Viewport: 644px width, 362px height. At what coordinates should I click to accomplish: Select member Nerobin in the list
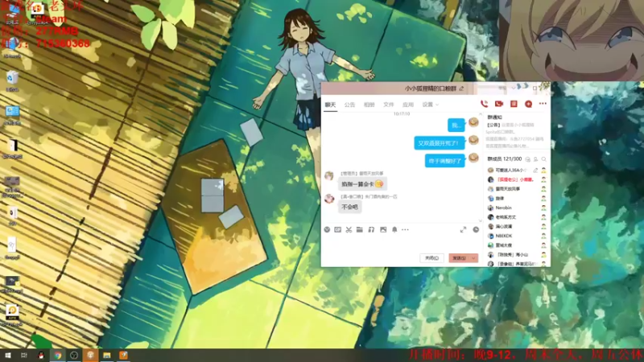coord(516,208)
